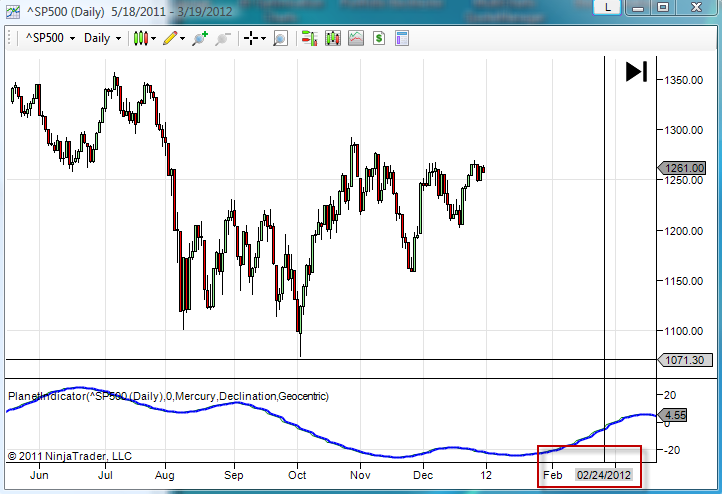Click the toolbar drag grip handle
Viewport: 722px width, 494px height.
point(9,38)
